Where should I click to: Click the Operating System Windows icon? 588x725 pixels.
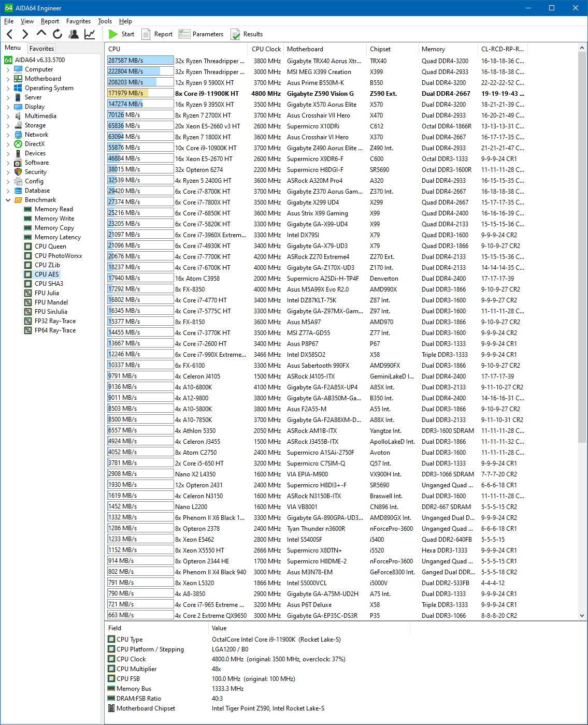18,88
